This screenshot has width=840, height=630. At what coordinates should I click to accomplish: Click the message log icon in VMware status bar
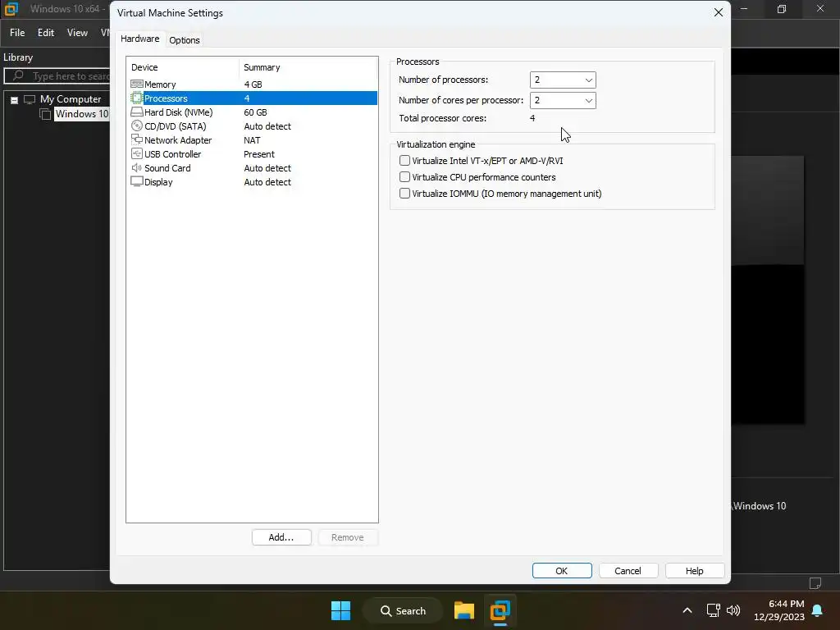pos(815,583)
